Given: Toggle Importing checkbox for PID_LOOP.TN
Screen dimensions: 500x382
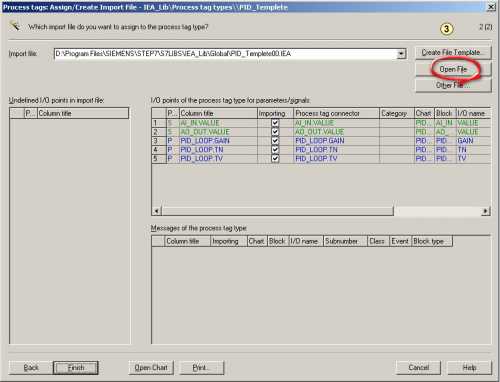Looking at the screenshot, I should coord(275,150).
